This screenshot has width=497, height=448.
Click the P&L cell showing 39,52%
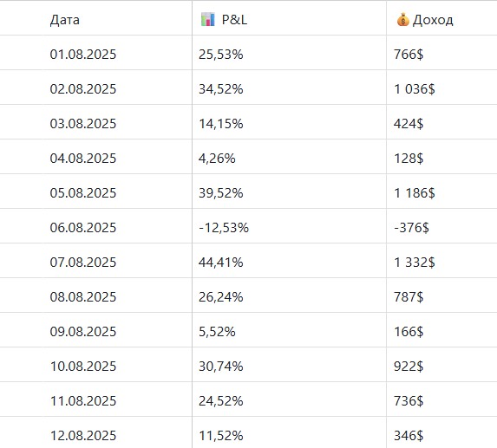pyautogui.click(x=221, y=193)
